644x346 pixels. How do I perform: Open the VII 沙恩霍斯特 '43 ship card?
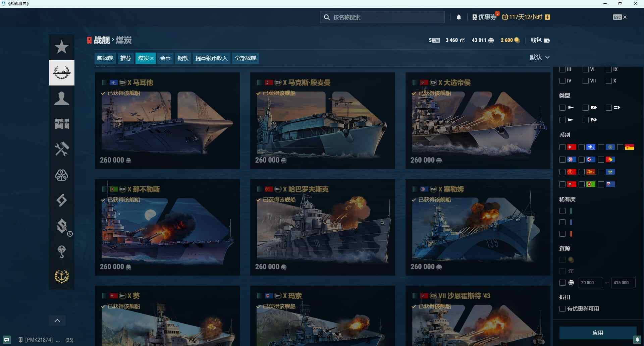(478, 316)
